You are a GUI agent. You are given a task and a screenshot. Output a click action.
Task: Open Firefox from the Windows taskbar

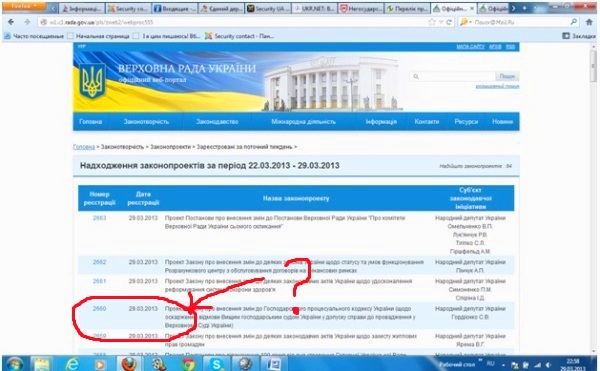(x=129, y=363)
